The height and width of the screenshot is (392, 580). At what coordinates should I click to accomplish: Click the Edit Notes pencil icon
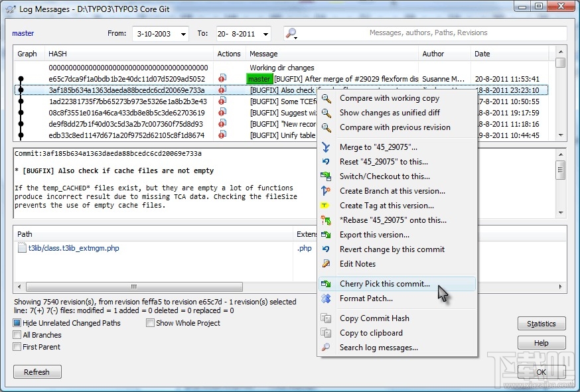326,264
